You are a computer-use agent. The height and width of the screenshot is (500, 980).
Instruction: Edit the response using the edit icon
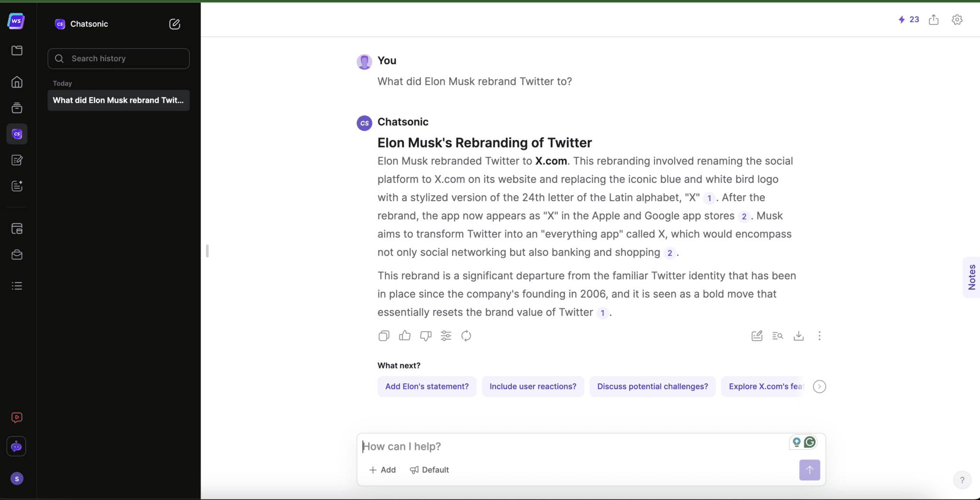[756, 335]
